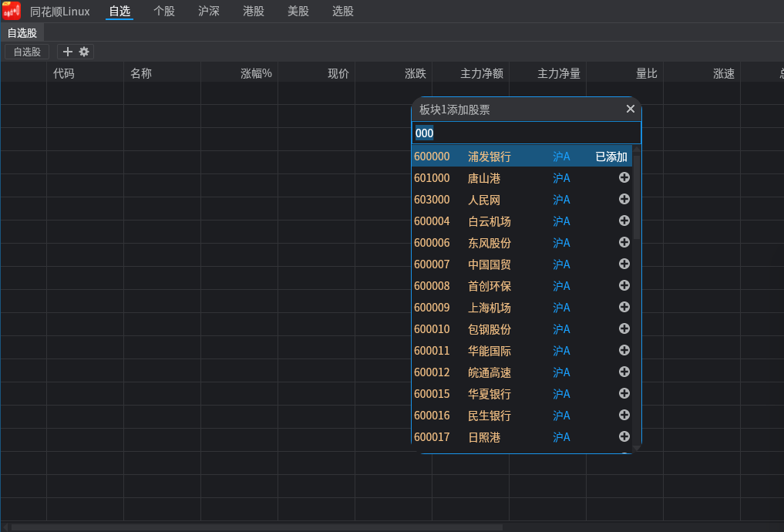Switch to the 自选 top menu
Viewport: 784px width, 532px height.
[x=119, y=11]
